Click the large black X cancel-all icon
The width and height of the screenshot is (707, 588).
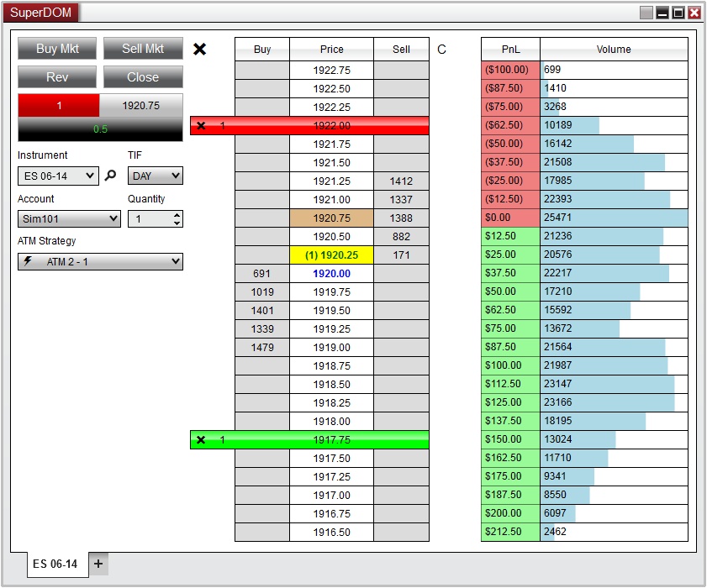tap(199, 49)
